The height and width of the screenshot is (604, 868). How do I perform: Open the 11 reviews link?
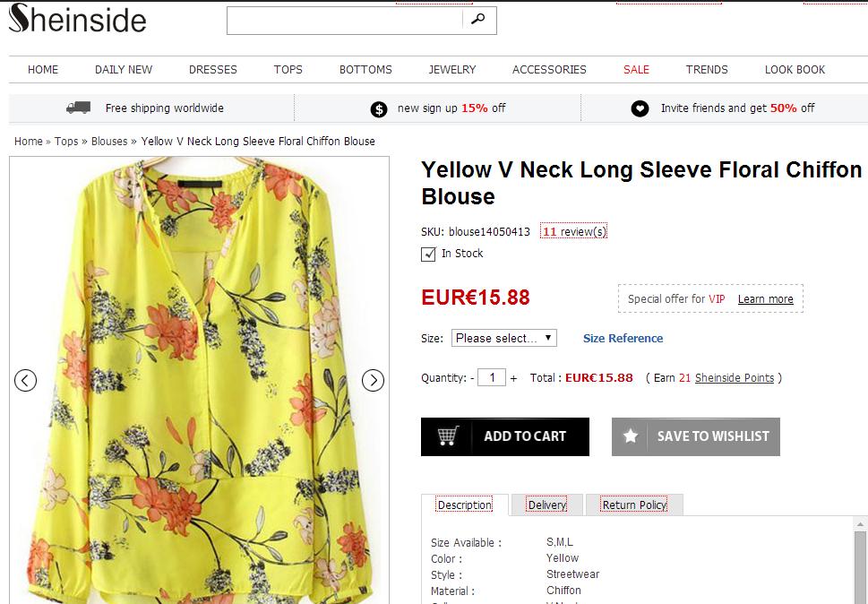574,231
